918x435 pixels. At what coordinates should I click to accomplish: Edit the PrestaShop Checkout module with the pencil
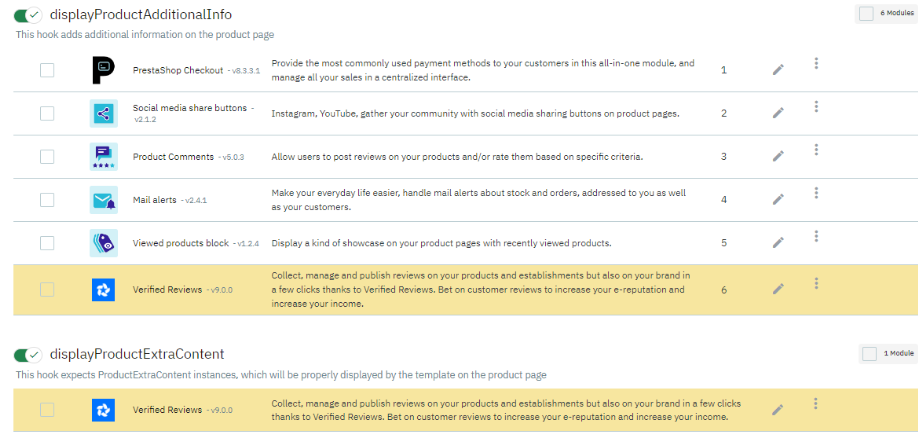778,70
